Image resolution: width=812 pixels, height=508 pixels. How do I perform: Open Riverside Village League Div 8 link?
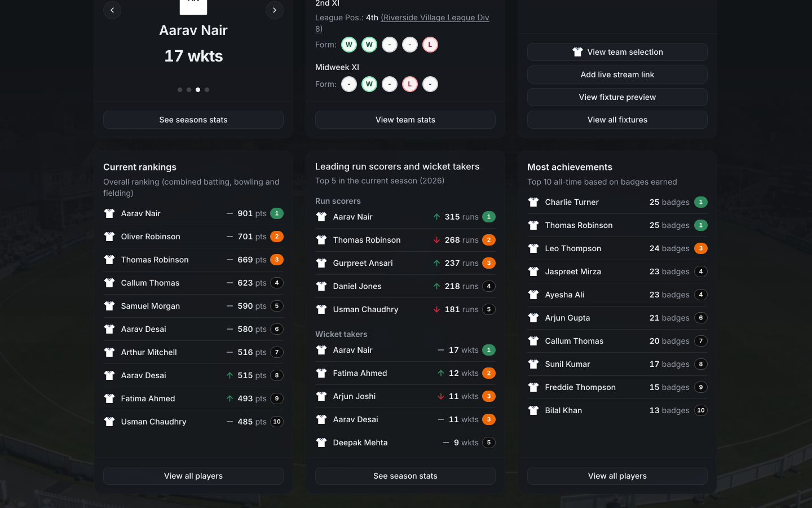(402, 23)
